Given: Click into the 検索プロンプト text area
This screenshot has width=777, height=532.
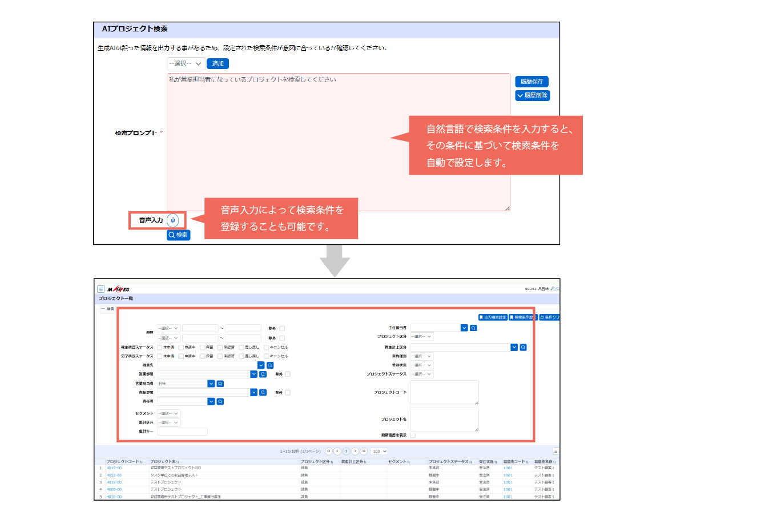Looking at the screenshot, I should click(338, 143).
